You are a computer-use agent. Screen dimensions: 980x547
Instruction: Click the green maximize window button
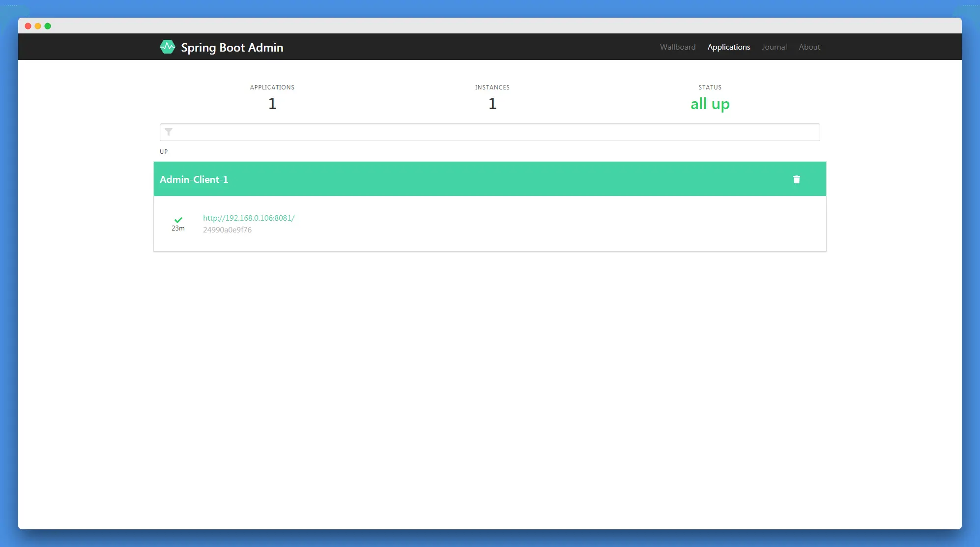point(48,26)
